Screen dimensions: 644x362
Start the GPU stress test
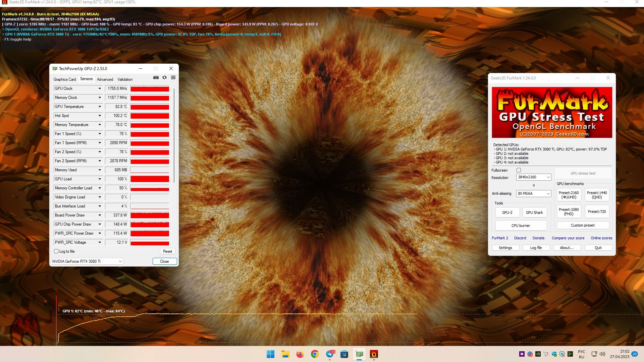[583, 173]
